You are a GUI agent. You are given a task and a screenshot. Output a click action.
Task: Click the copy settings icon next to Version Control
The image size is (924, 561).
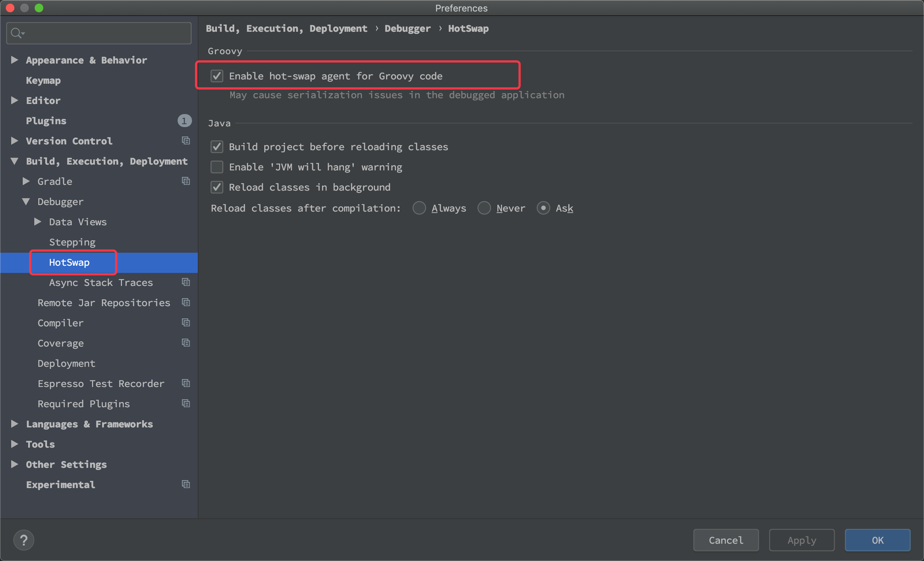pyautogui.click(x=186, y=140)
